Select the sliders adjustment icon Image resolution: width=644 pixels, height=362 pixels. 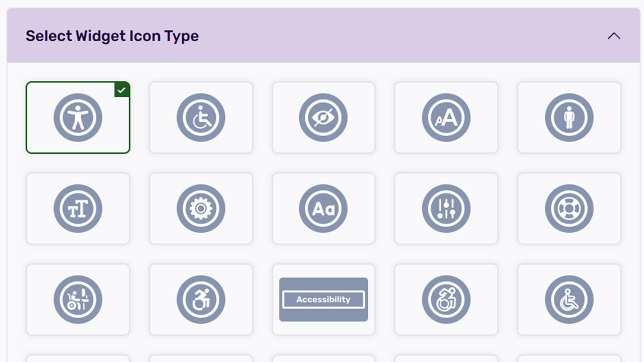click(x=446, y=209)
